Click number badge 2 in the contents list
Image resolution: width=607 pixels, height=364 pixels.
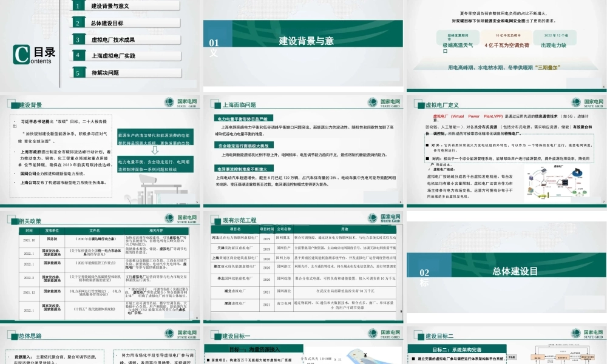[78, 23]
